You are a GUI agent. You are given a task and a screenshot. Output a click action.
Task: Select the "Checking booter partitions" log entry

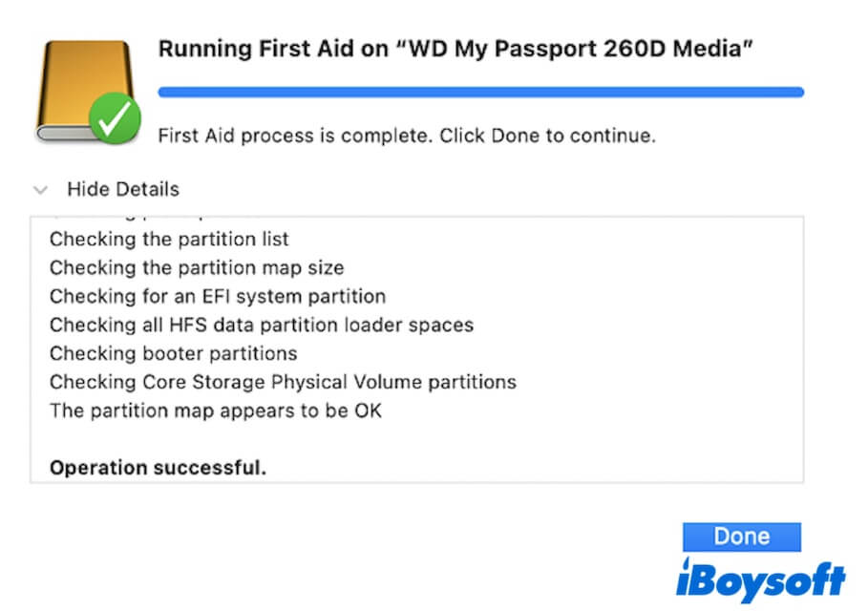point(173,353)
